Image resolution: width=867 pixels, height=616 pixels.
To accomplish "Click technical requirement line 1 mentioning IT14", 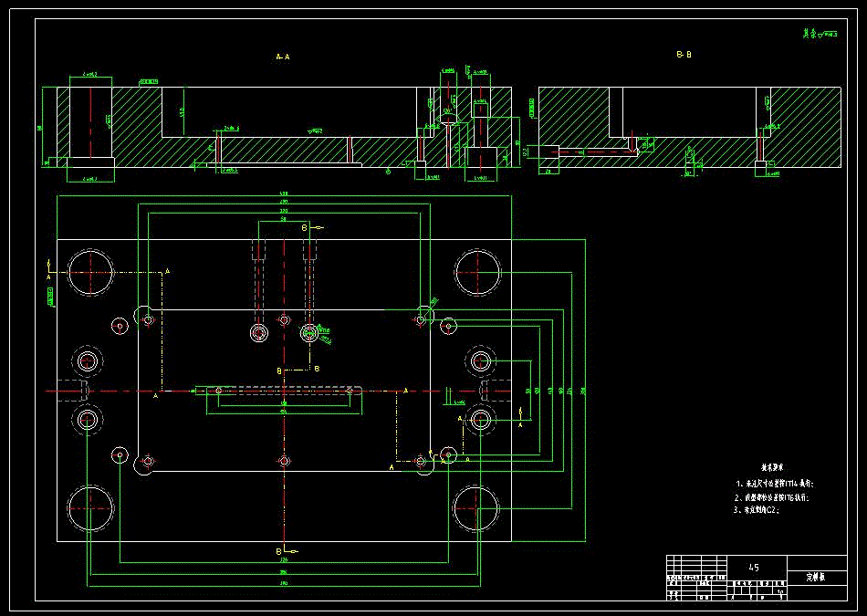I will coord(774,484).
